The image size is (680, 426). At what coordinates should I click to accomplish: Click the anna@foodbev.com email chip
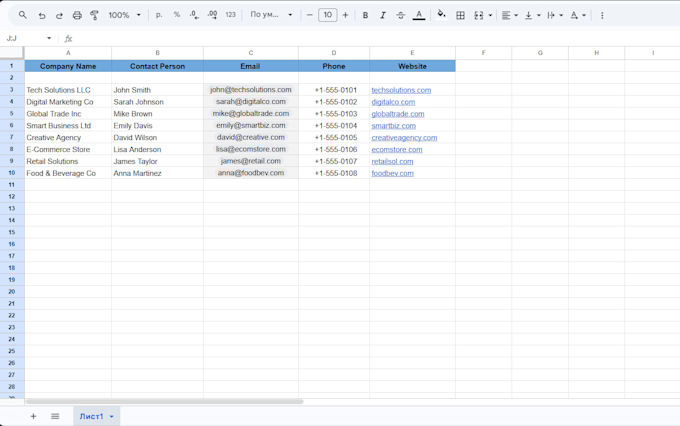251,173
